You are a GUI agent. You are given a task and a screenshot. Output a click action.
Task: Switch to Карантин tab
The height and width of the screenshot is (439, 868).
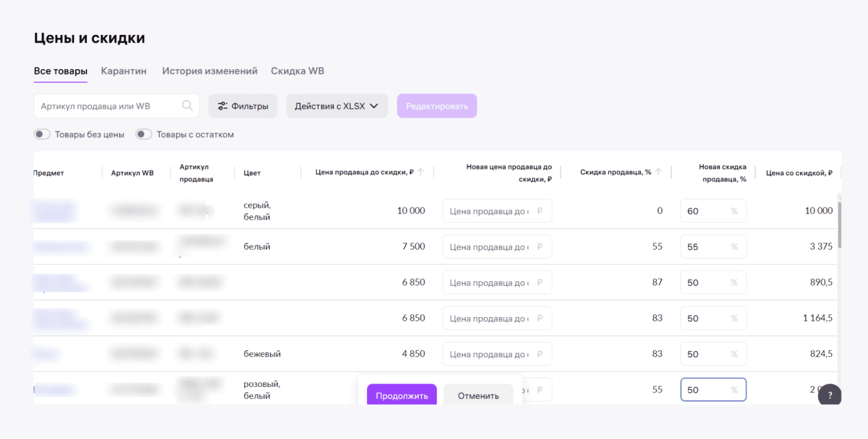point(124,71)
